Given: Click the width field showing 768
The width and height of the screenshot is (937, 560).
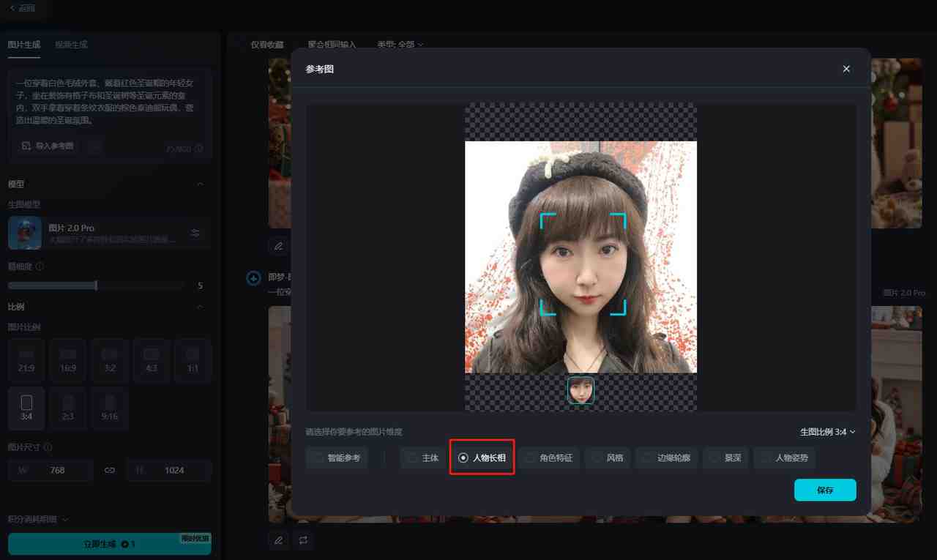Looking at the screenshot, I should (51, 470).
